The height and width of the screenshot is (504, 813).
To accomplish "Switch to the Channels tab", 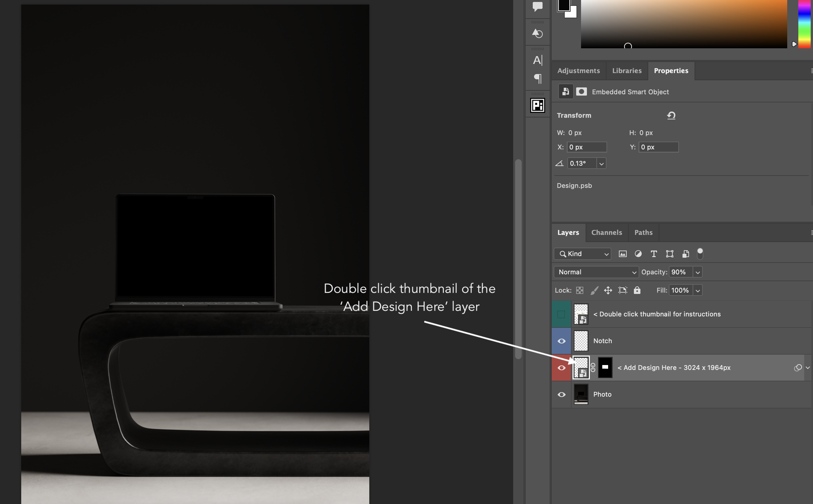I will pyautogui.click(x=606, y=232).
